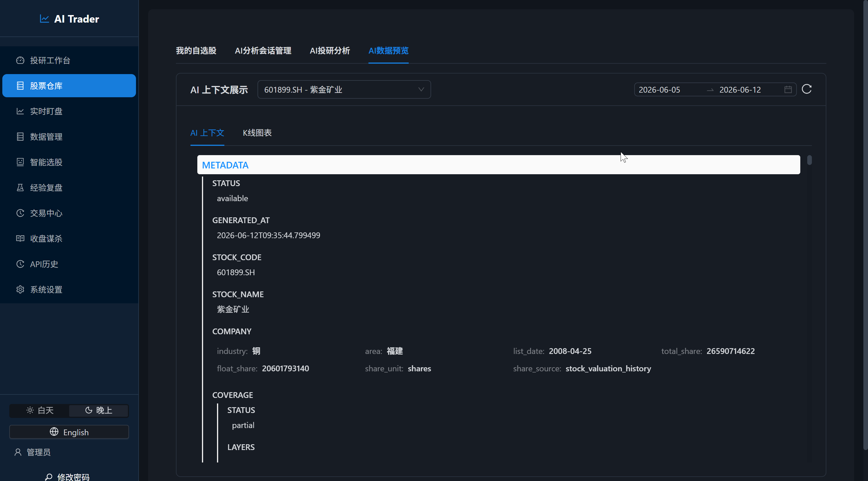Switch to 晚上 dark mode
This screenshot has height=481, width=868.
[98, 410]
